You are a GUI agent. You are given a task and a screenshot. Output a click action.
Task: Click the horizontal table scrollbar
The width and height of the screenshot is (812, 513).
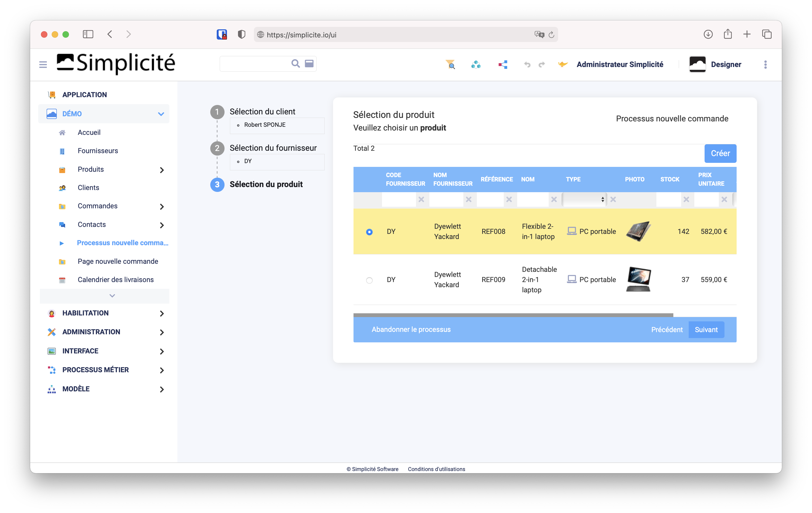click(x=513, y=315)
